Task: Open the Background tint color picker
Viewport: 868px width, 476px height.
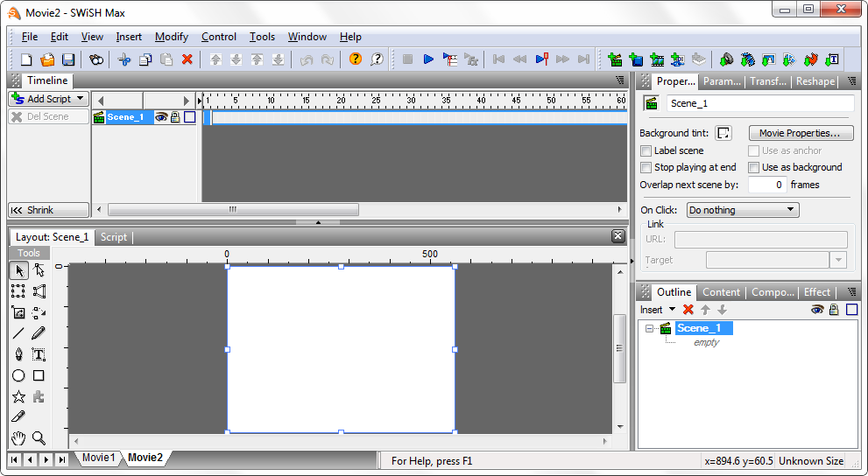Action: coord(723,133)
